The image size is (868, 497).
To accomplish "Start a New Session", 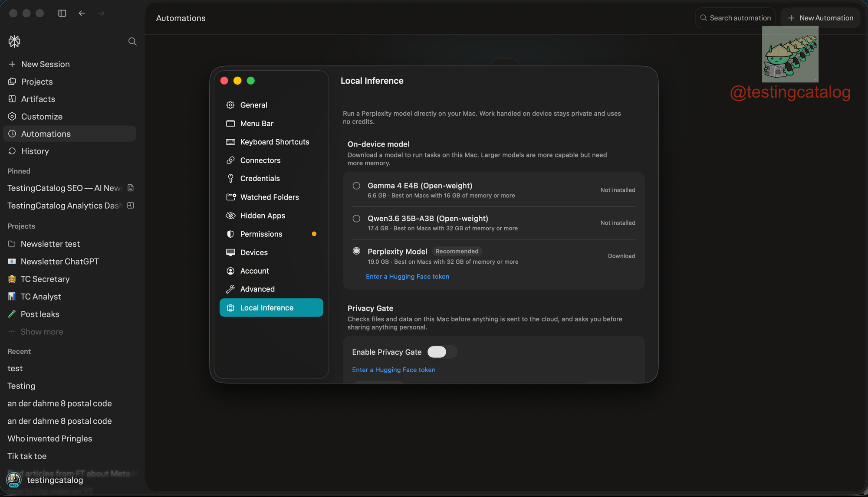I will tap(69, 64).
